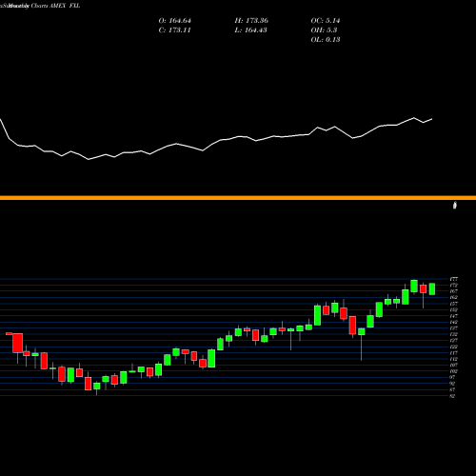Click the 92 price axis label

pyautogui.click(x=453, y=384)
